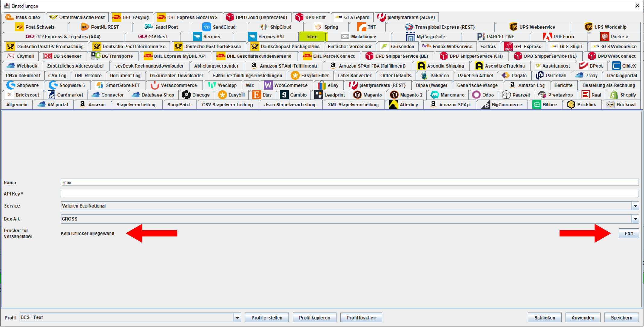Open the Trackingportal tab
Screen dimensions: 644x327
click(x=621, y=76)
